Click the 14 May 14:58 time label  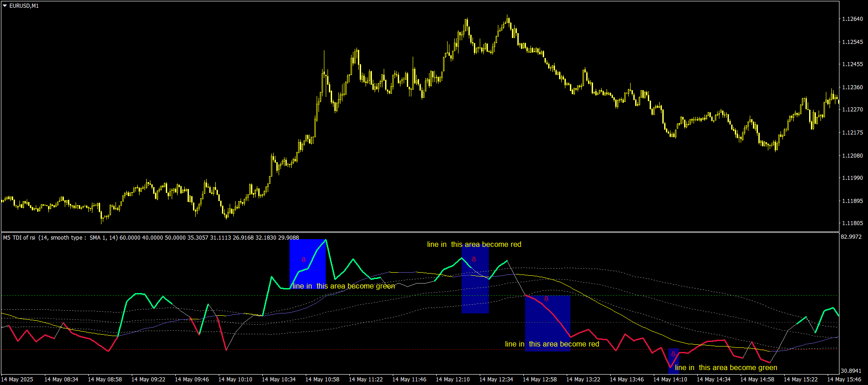(x=757, y=380)
